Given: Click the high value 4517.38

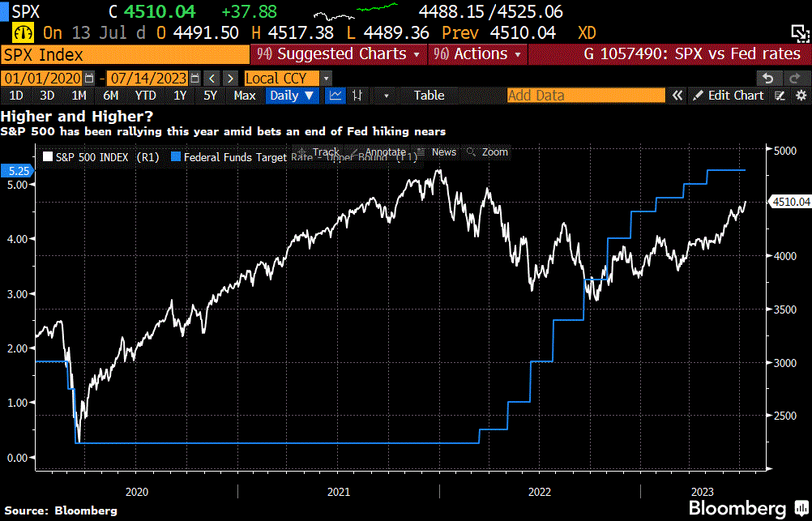Looking at the screenshot, I should (x=301, y=33).
